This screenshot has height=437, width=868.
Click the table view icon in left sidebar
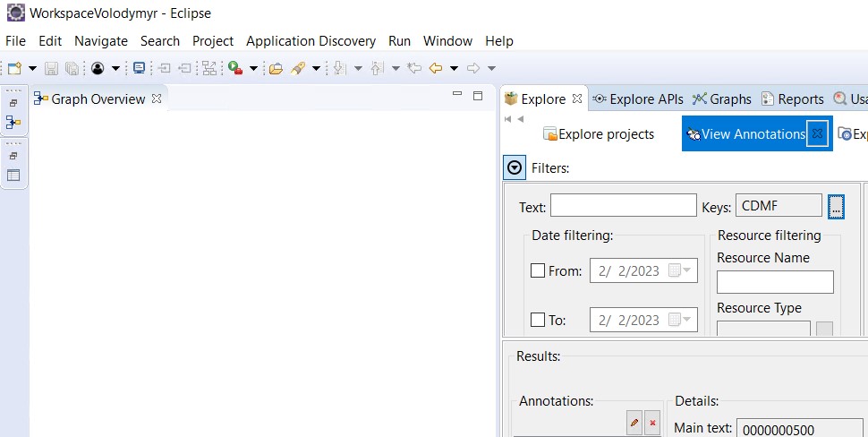[x=13, y=175]
